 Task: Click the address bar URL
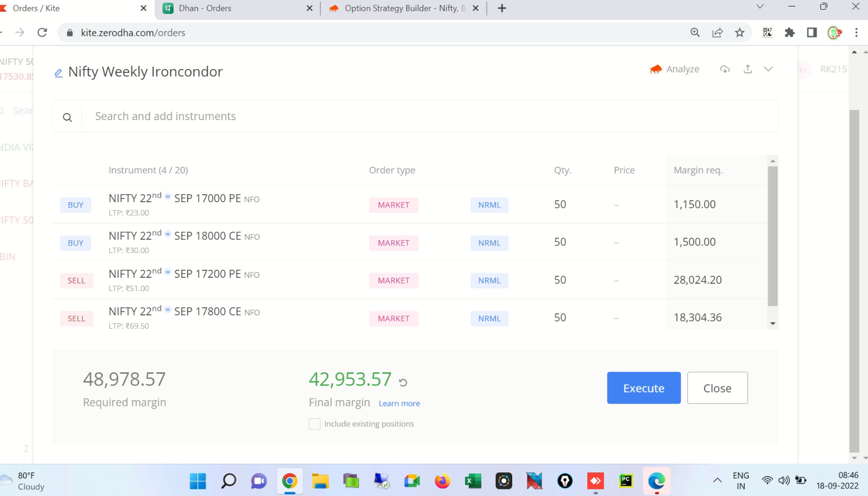point(133,33)
